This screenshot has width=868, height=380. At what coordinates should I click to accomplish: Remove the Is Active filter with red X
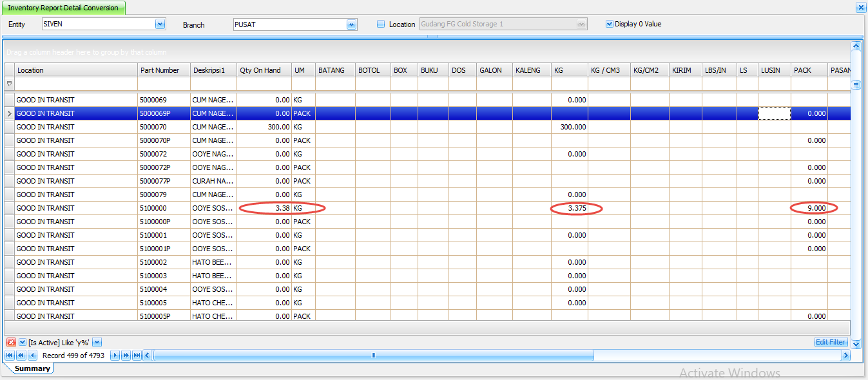click(x=11, y=342)
